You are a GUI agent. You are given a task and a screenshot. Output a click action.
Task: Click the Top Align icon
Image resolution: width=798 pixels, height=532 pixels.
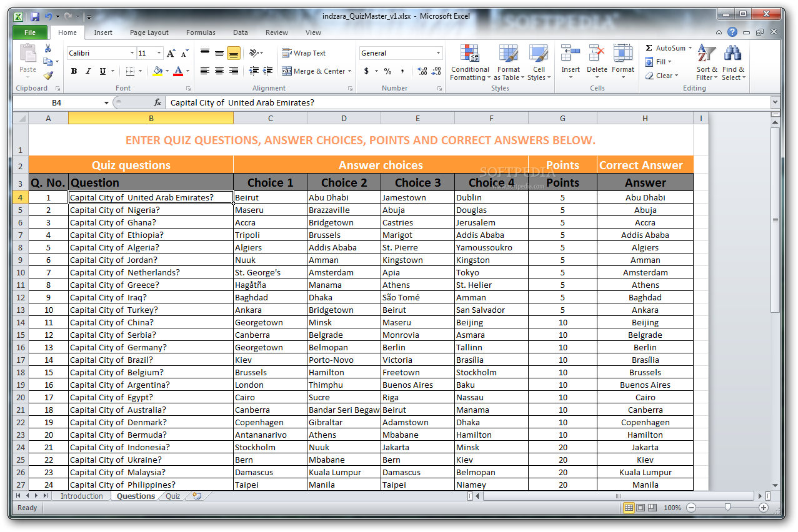(205, 53)
